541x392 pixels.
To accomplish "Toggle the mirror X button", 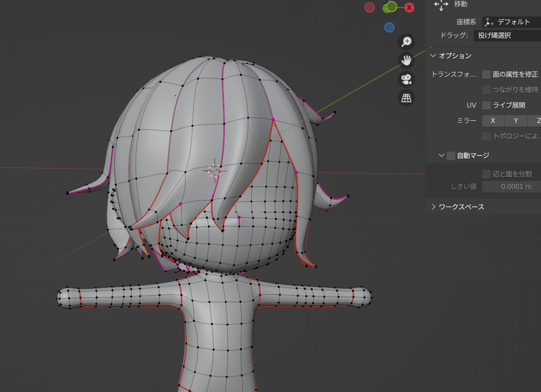I will 493,121.
